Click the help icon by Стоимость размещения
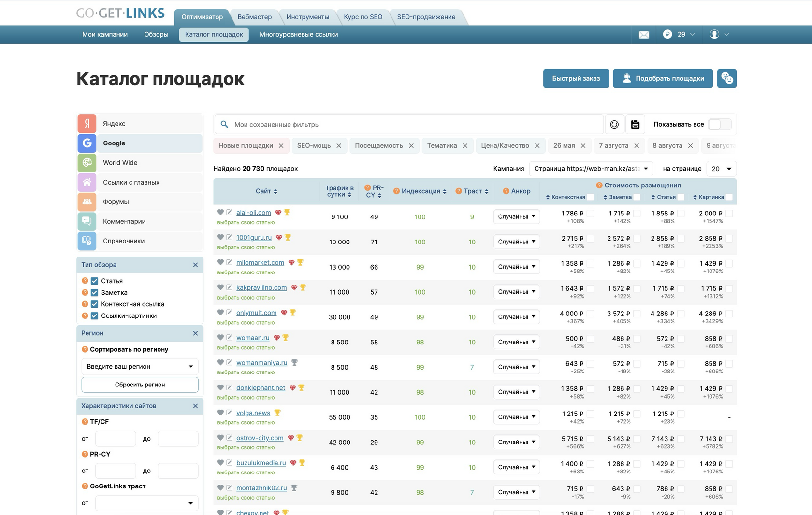 (x=599, y=185)
